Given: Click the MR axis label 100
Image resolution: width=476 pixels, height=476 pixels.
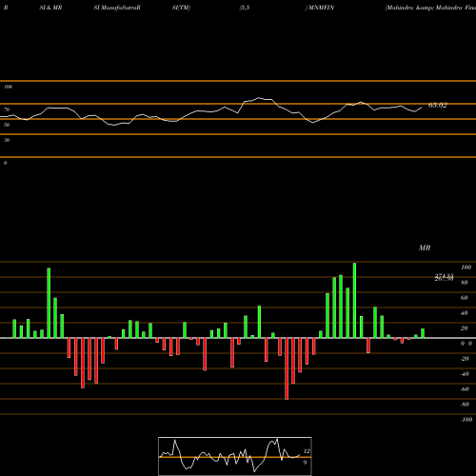Looking at the screenshot, I should coord(466,268).
